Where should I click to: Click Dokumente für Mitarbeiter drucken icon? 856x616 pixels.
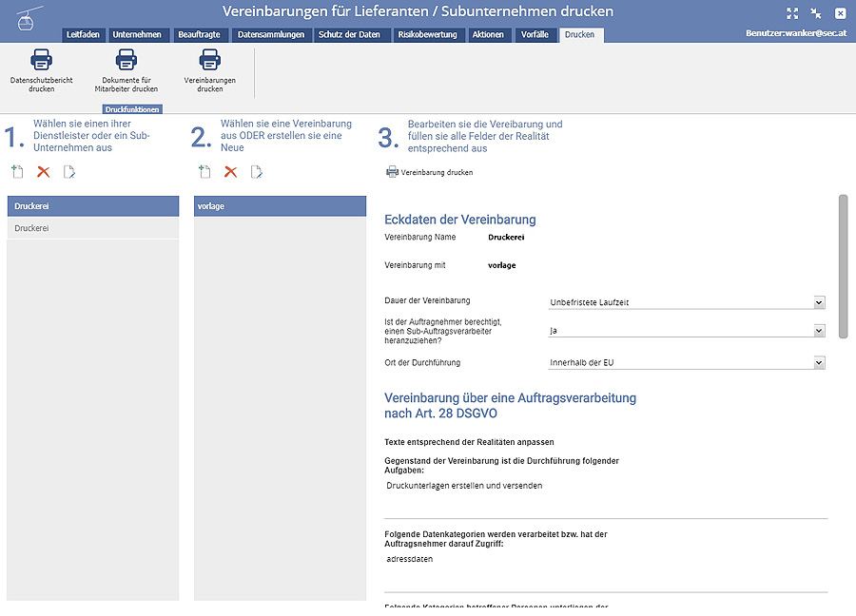tap(126, 62)
